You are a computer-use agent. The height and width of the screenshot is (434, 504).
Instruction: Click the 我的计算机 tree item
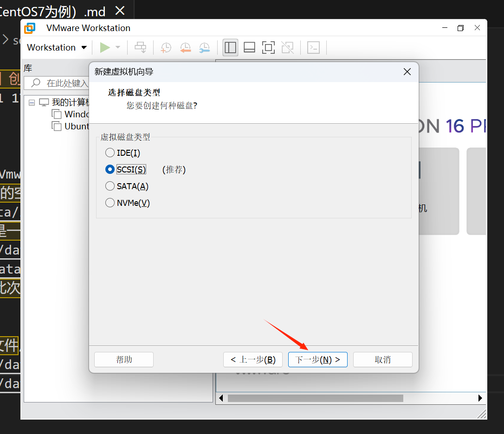(65, 102)
